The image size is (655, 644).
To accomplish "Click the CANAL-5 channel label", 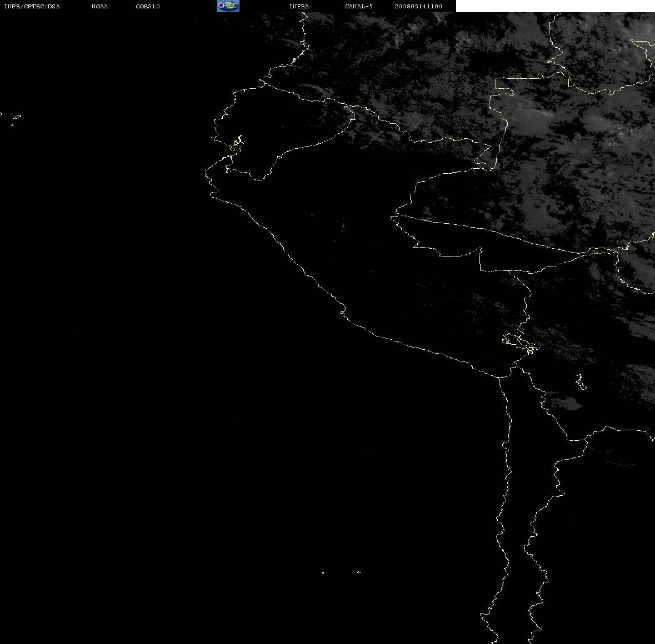I will (x=359, y=6).
